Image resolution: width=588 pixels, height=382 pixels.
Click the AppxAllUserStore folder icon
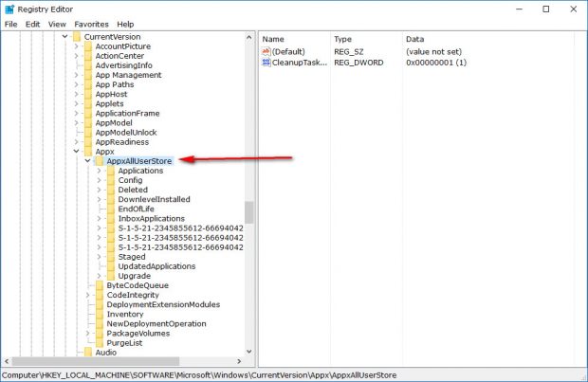[100, 161]
